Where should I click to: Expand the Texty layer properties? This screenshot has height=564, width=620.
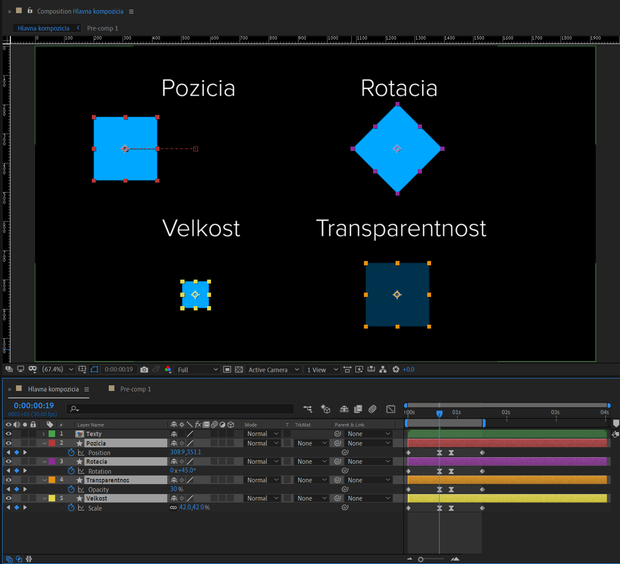(43, 434)
